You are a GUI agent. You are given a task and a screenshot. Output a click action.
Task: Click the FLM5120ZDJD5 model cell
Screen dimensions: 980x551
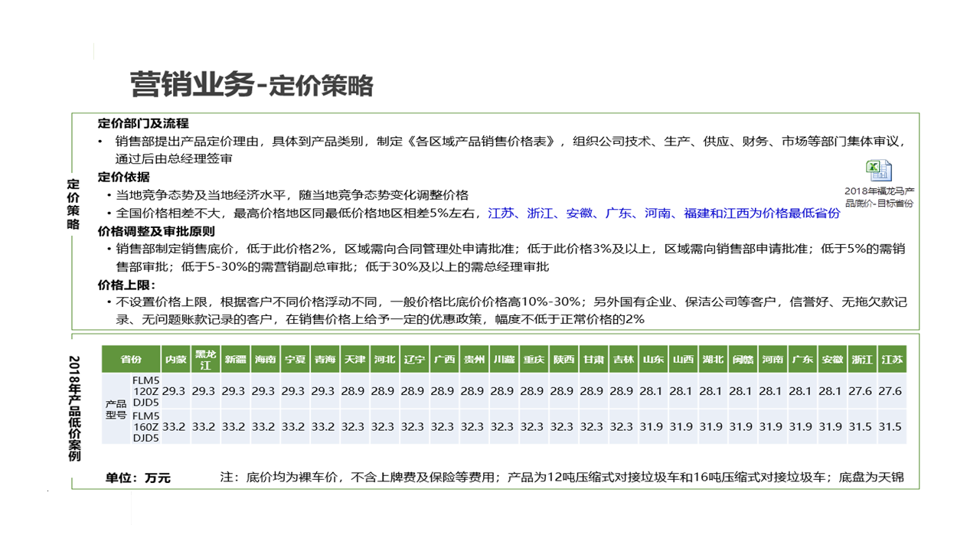(145, 391)
